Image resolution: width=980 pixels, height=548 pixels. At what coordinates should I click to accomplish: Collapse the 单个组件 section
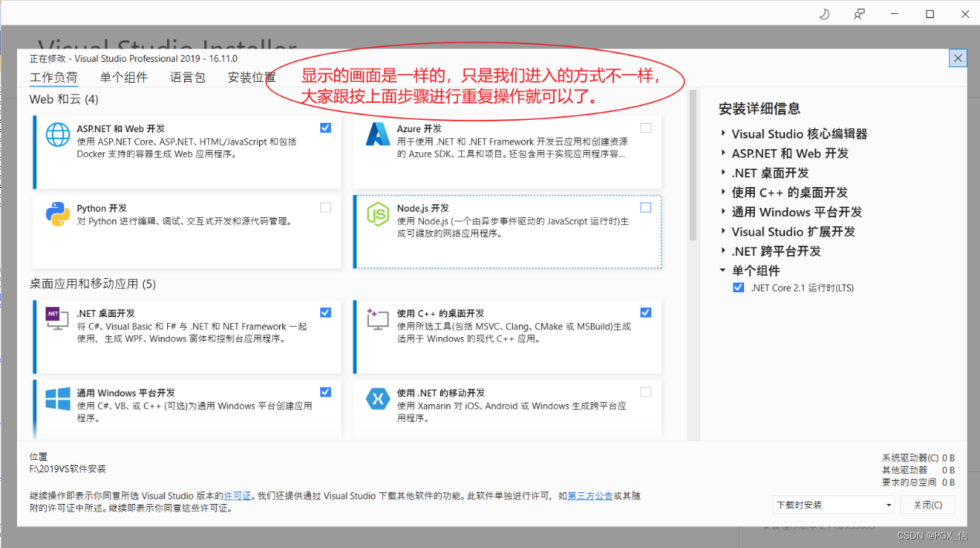click(723, 271)
